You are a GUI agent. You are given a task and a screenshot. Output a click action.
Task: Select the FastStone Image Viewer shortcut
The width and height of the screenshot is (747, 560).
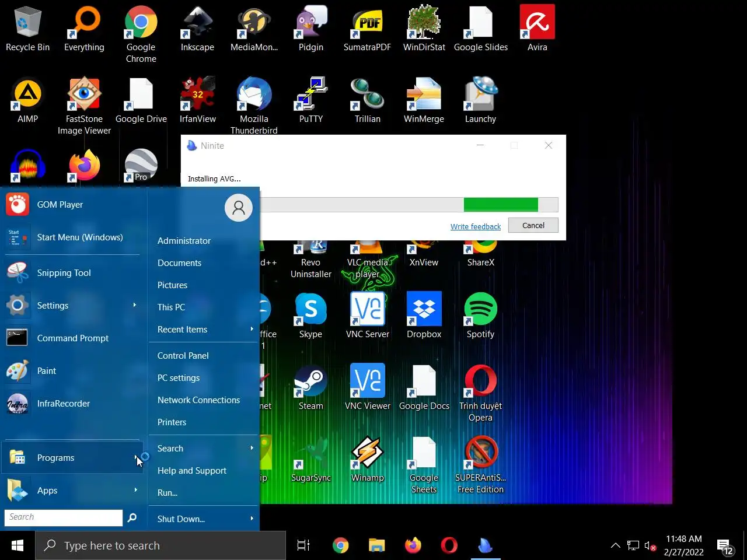tap(84, 106)
